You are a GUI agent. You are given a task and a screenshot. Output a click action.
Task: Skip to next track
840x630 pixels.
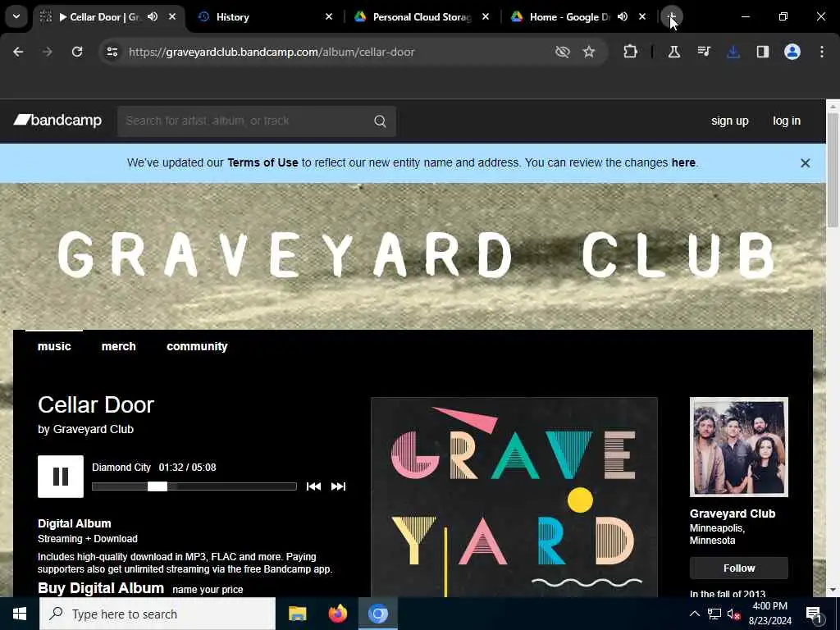(x=338, y=486)
